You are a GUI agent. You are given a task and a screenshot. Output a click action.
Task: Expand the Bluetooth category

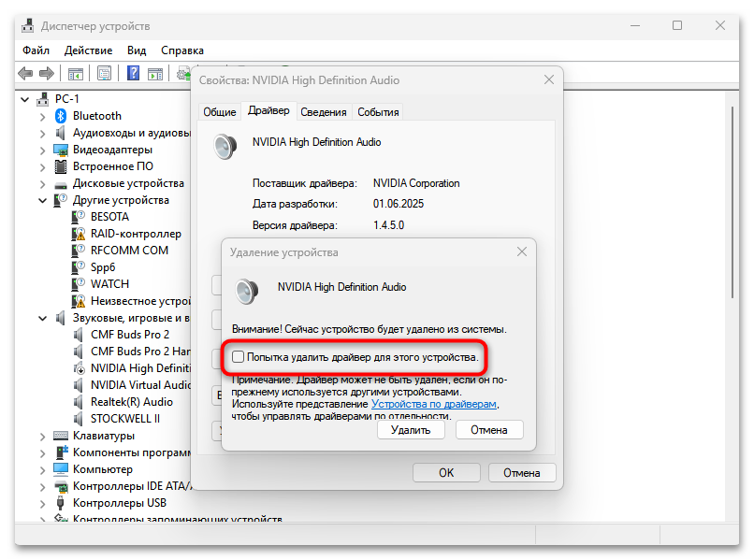[x=41, y=115]
